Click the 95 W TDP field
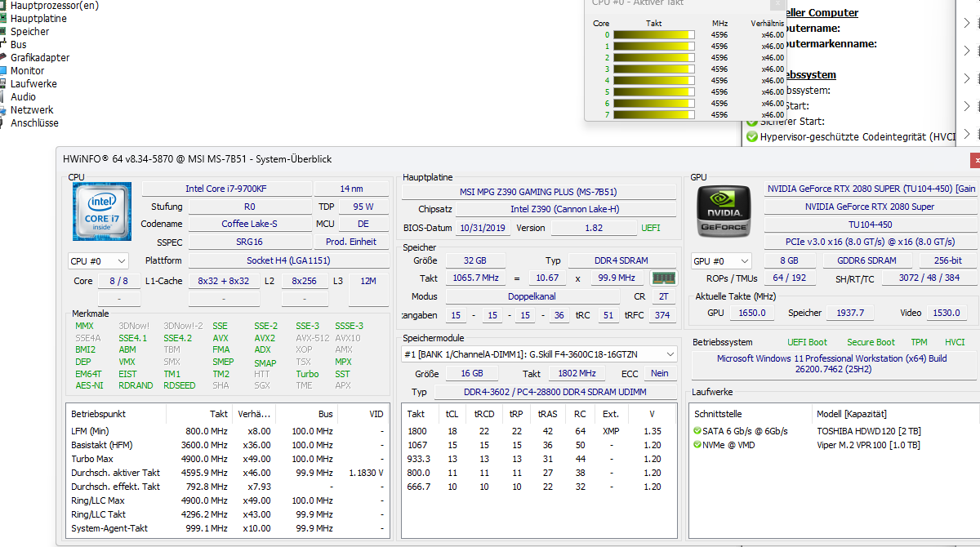 pyautogui.click(x=363, y=207)
